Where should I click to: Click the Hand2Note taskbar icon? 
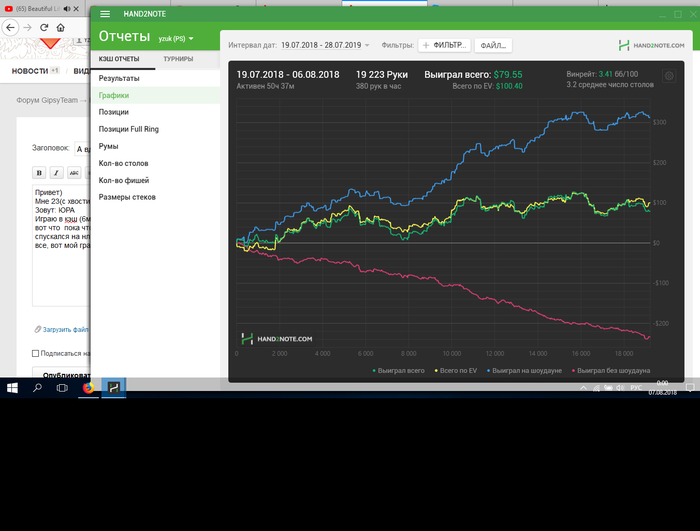click(114, 388)
